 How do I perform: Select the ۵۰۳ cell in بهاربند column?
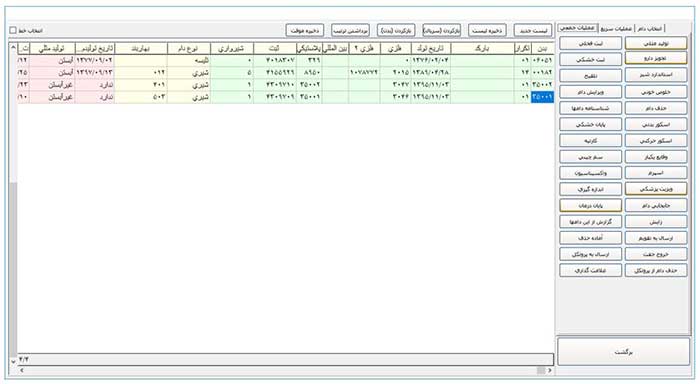(x=141, y=97)
